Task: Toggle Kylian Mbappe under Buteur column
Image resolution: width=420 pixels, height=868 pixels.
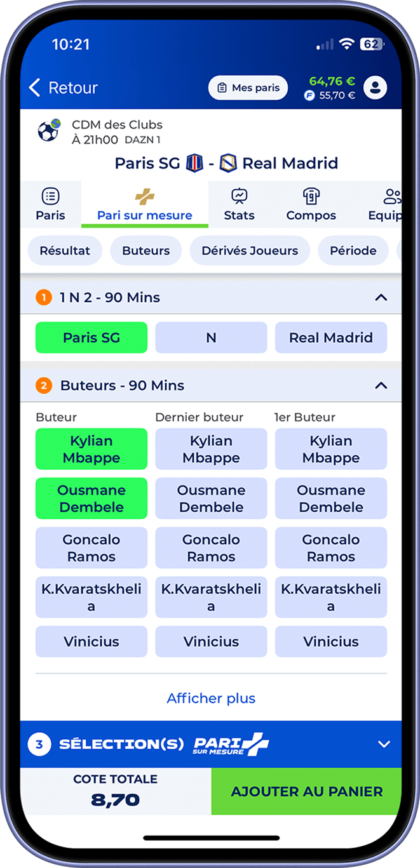Action: (91, 449)
